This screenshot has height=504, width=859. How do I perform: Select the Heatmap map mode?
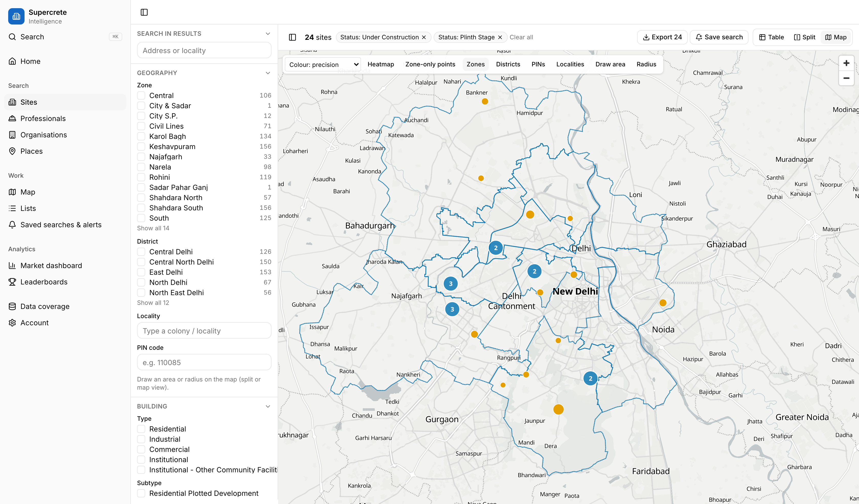pyautogui.click(x=380, y=64)
